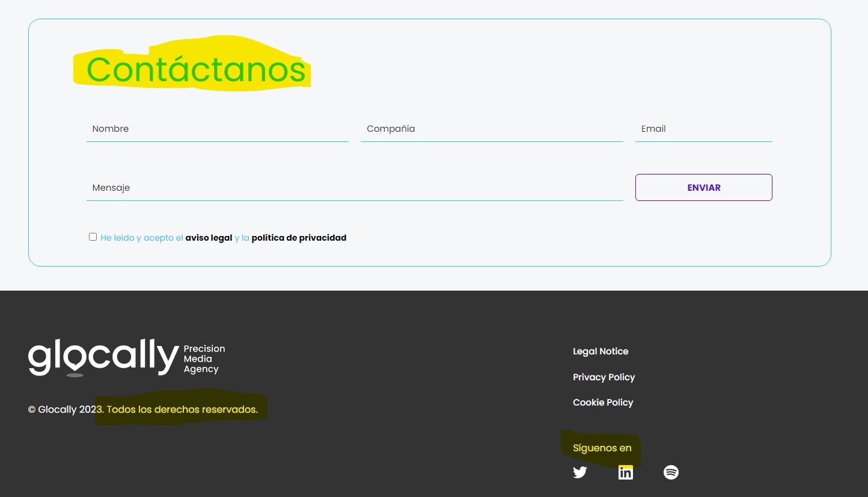Open the Legal Notice footer link
868x497 pixels.
point(601,351)
